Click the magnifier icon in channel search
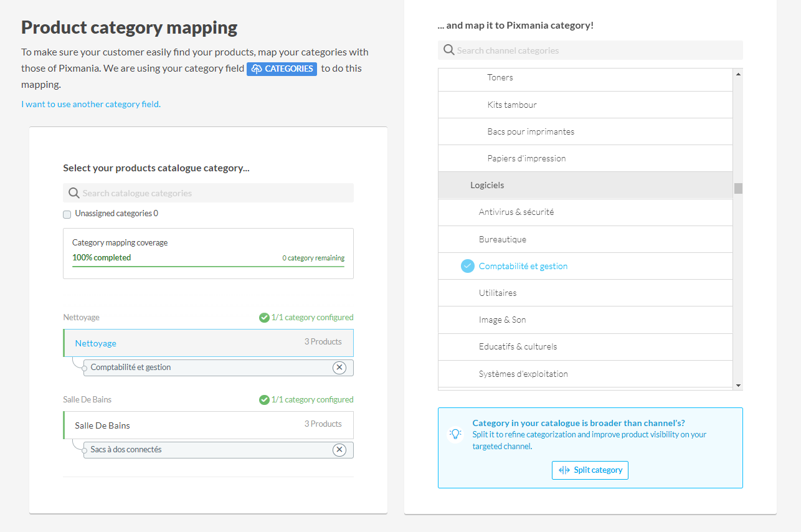The image size is (801, 532). (x=448, y=50)
